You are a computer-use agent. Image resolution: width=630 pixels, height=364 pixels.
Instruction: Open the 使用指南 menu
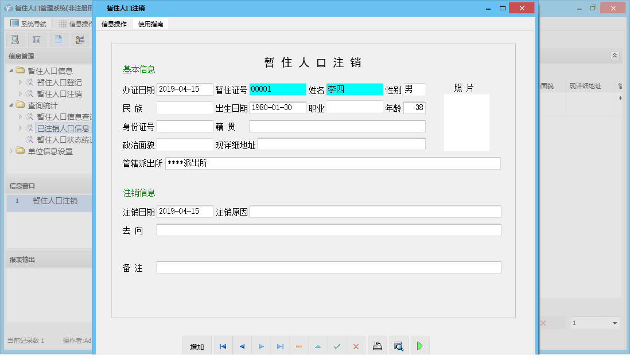point(150,24)
